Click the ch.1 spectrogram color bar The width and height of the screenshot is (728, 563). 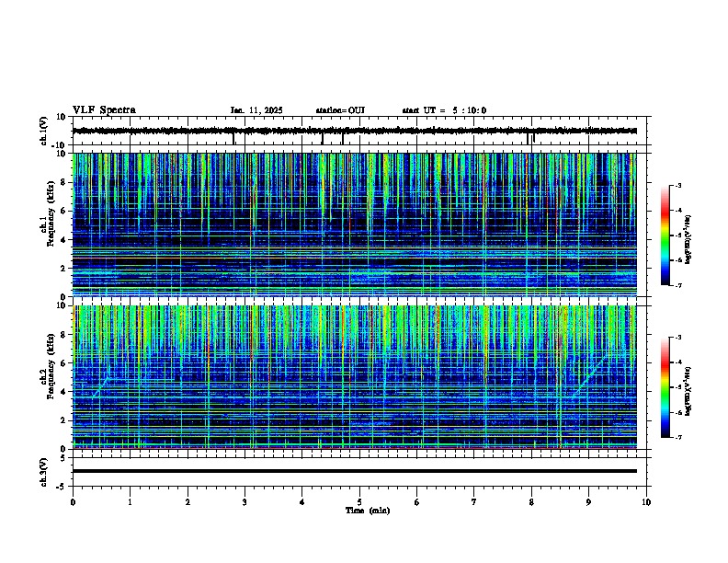665,236
